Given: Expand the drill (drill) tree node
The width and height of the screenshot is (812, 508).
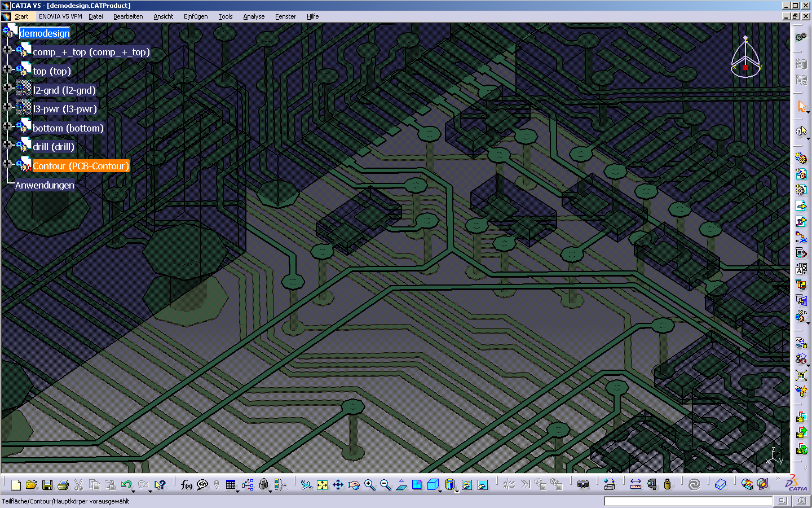Looking at the screenshot, I should coord(7,144).
